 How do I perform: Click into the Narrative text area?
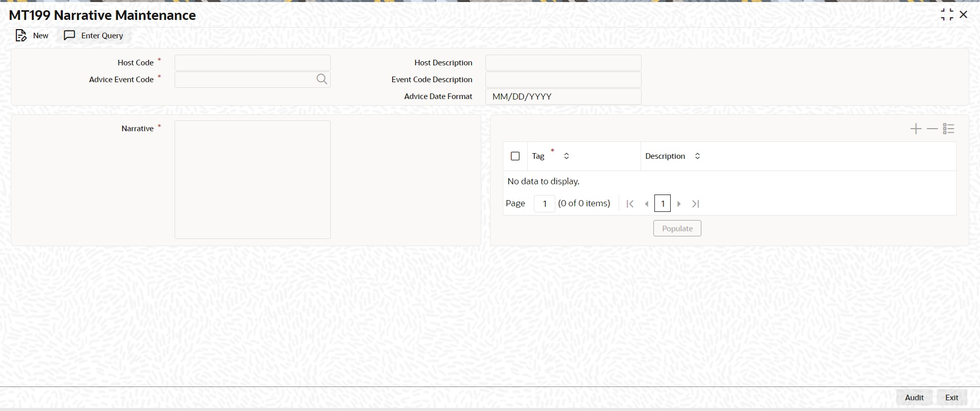(253, 180)
